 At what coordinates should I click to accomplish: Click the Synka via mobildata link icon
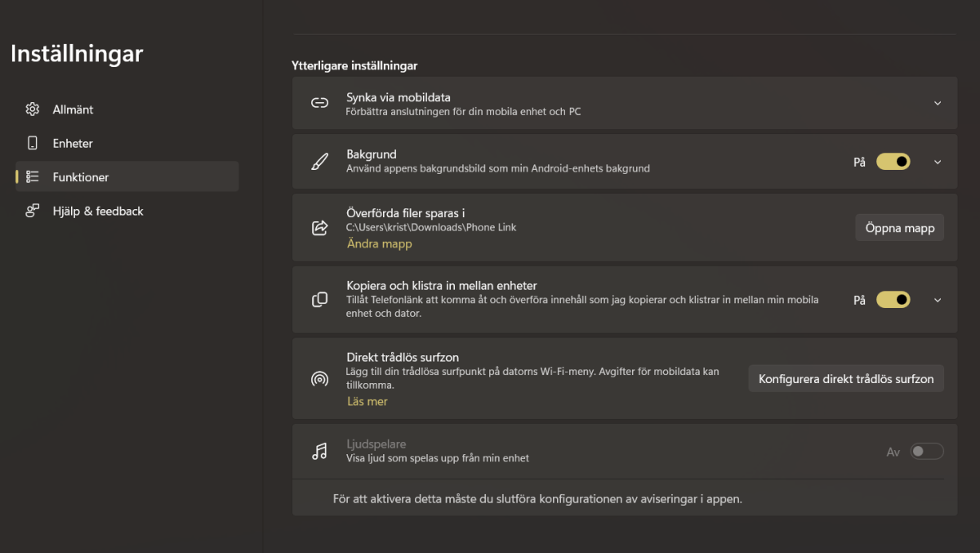(x=319, y=103)
